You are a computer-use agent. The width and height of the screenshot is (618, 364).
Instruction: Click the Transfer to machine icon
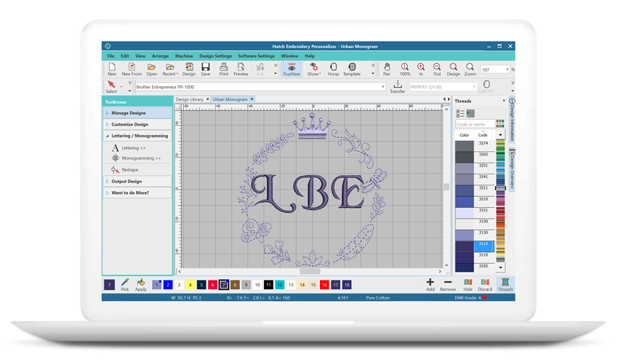click(x=397, y=86)
